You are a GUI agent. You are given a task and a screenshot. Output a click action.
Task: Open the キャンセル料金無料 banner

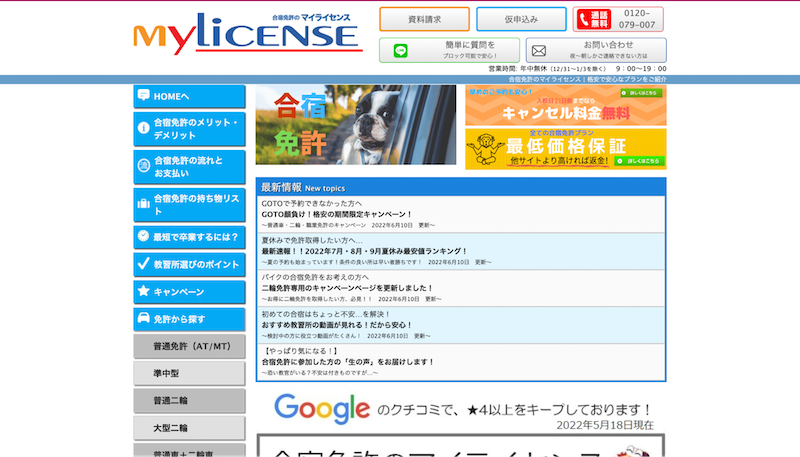565,105
